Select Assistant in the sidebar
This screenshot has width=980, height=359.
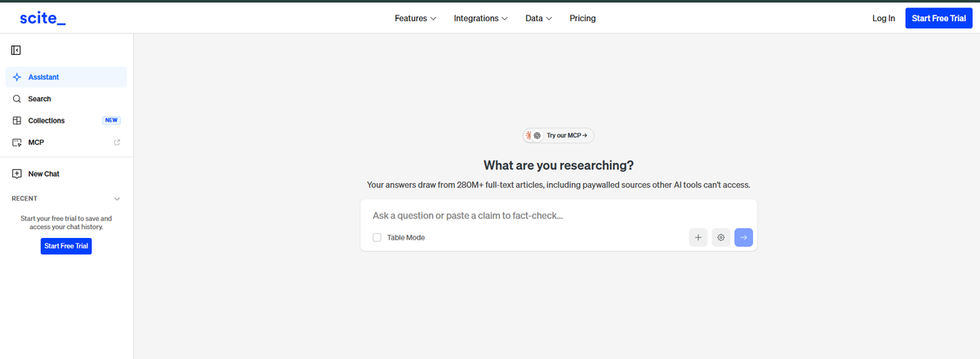(x=66, y=77)
